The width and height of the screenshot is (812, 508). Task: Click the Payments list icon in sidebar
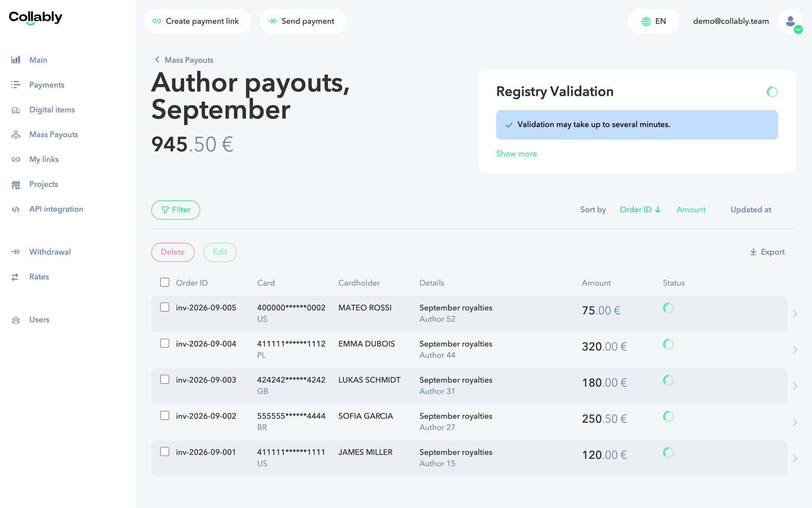(16, 84)
